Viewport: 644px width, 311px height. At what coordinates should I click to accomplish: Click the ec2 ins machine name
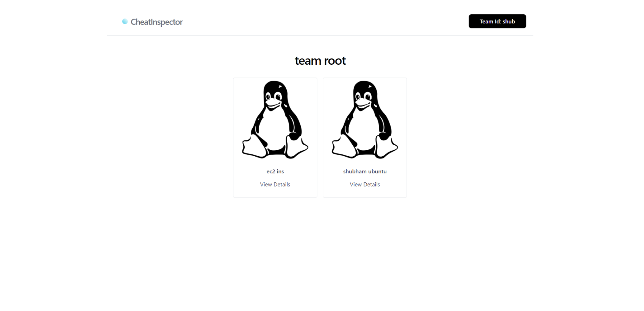tap(275, 171)
